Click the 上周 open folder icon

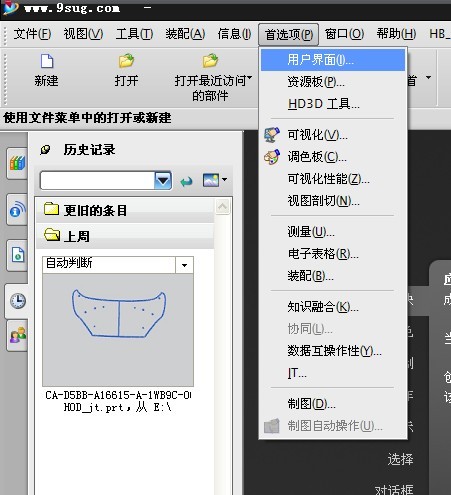(52, 234)
